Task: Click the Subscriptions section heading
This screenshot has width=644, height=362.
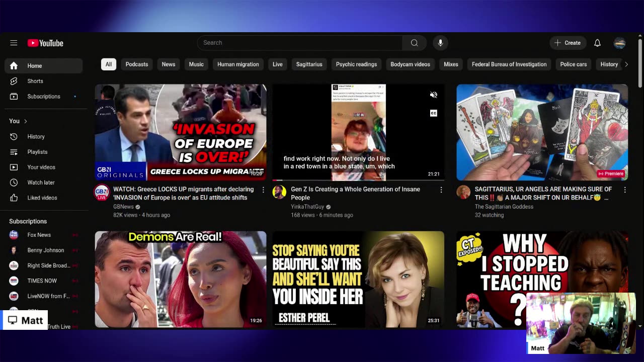Action: (x=28, y=221)
